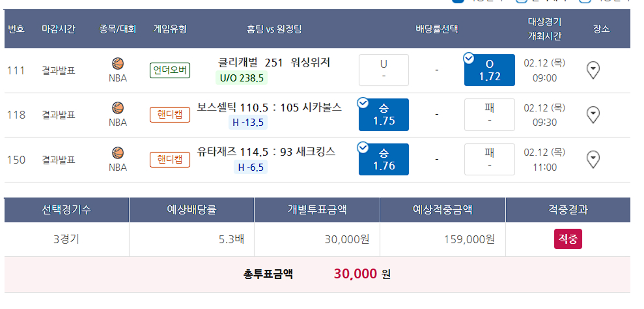Select the U under option for game 111
Image resolution: width=644 pixels, height=309 pixels.
point(384,70)
